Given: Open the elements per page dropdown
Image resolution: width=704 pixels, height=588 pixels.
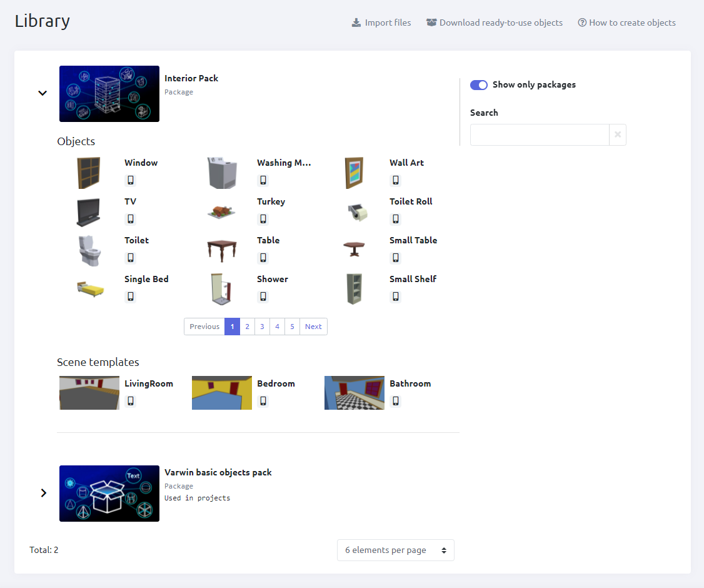Looking at the screenshot, I should (x=395, y=550).
